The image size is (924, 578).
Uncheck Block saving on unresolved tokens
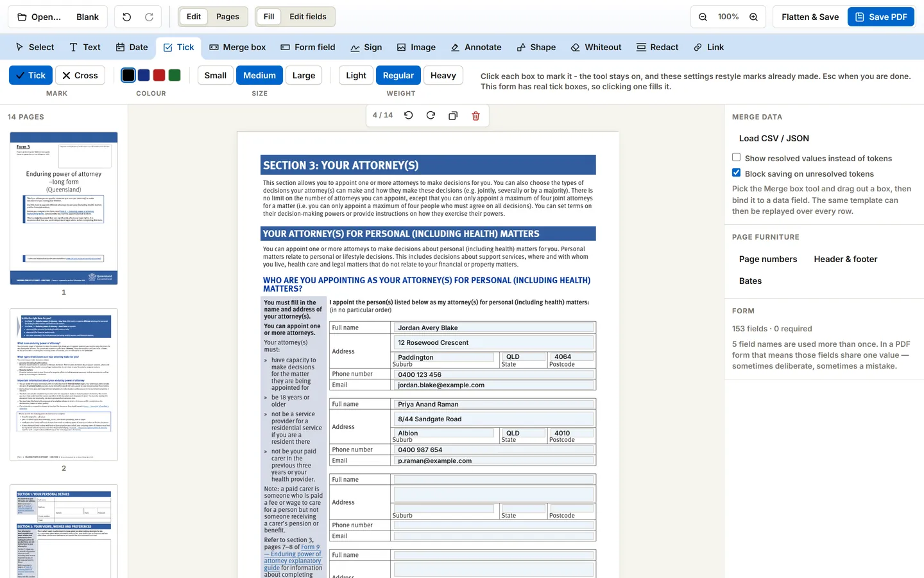click(737, 173)
